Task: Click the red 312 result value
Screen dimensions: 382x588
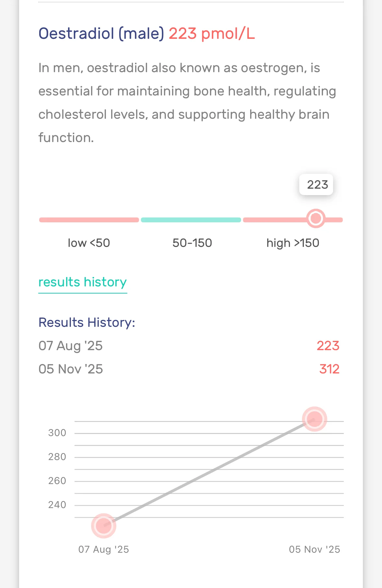Action: [x=329, y=369]
